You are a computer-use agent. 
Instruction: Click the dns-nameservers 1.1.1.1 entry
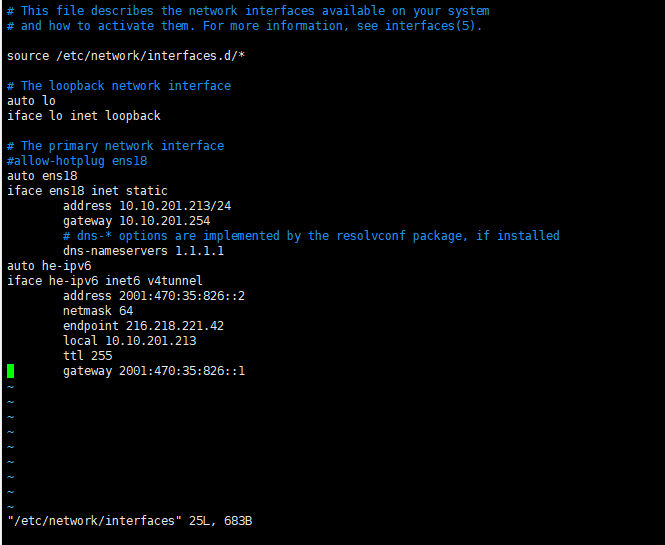point(143,251)
